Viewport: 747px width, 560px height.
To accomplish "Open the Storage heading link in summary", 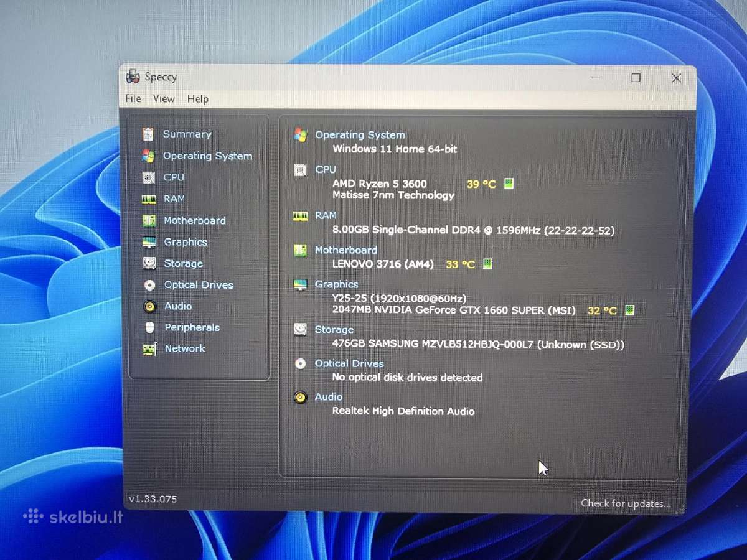I will [334, 330].
